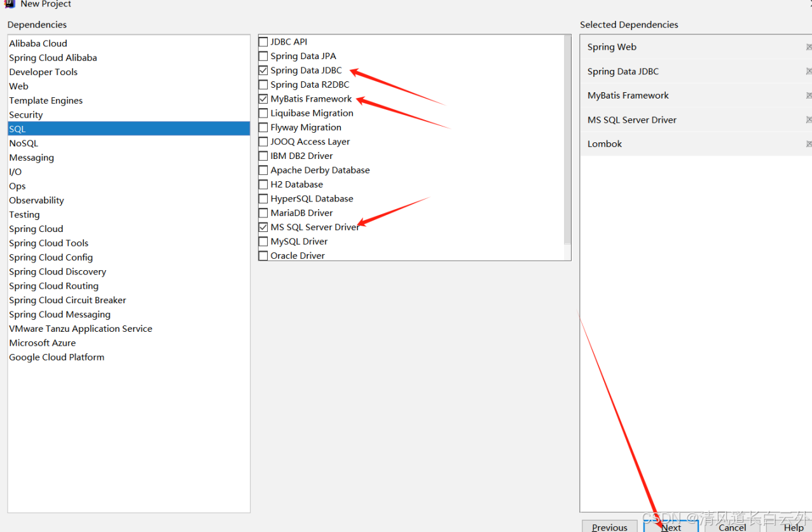The height and width of the screenshot is (532, 812).
Task: Select the NoSQL category
Action: tap(129, 143)
